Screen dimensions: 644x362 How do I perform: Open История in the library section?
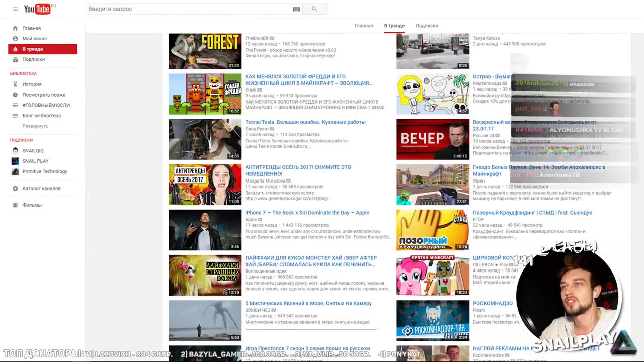pos(32,84)
